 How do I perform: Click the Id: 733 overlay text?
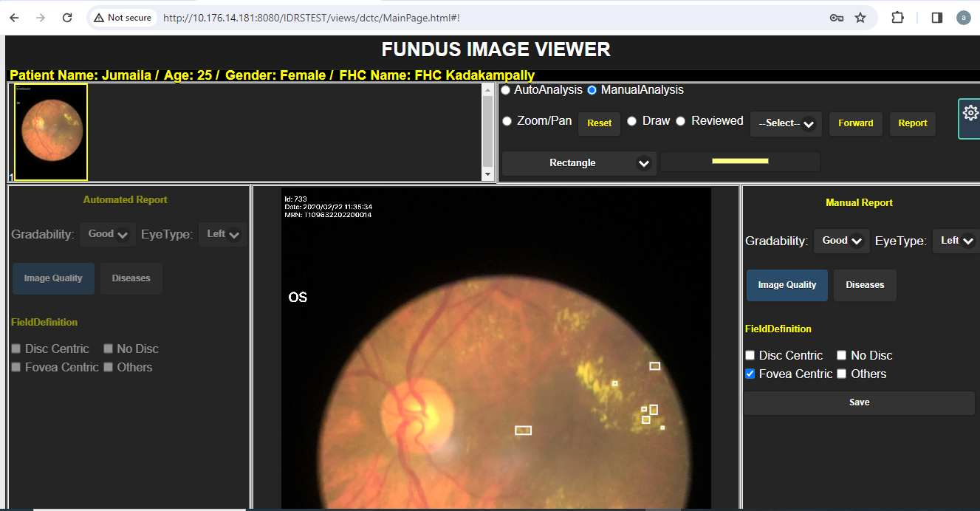tap(295, 199)
